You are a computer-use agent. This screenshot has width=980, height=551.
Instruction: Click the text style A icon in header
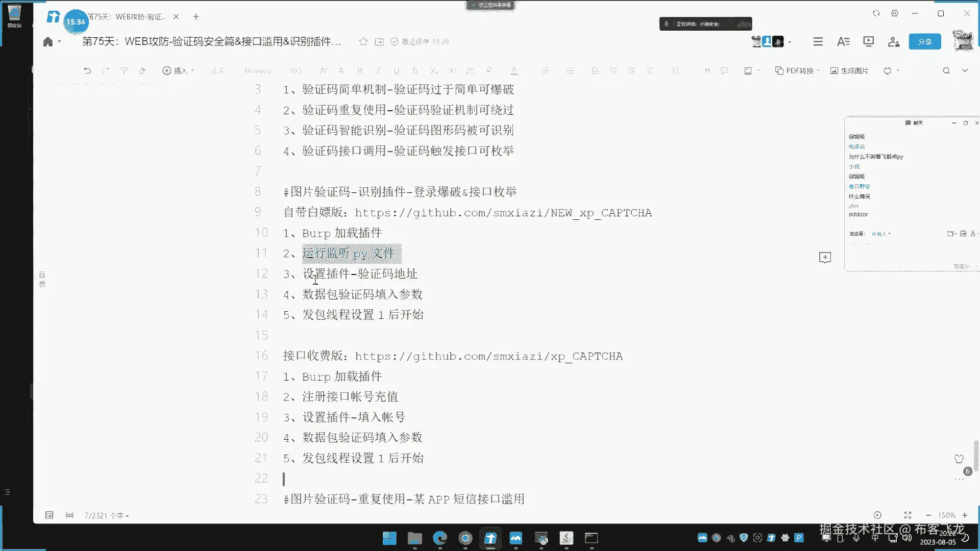point(843,41)
